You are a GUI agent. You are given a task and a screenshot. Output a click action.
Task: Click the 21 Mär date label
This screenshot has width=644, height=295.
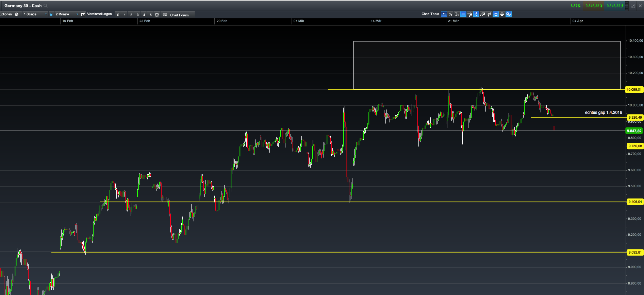click(453, 21)
